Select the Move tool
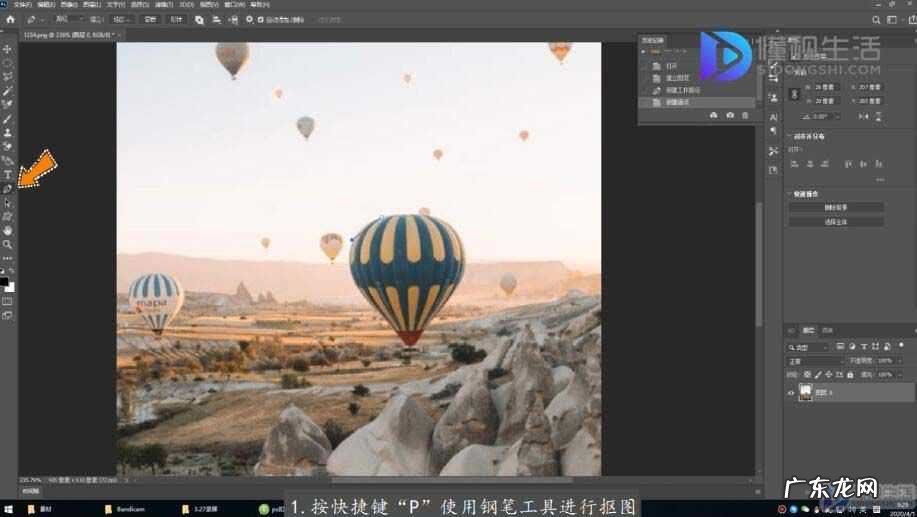The image size is (917, 517). click(8, 49)
